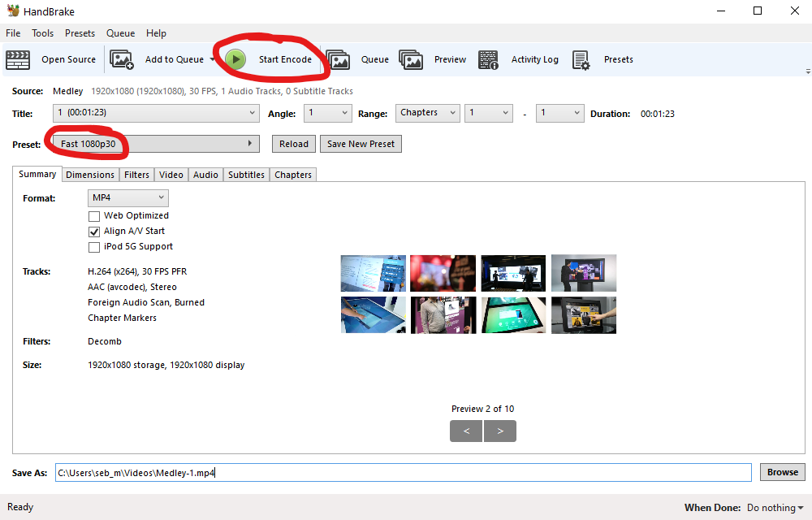This screenshot has width=812, height=520.
Task: Click the Save As file path field
Action: 403,472
